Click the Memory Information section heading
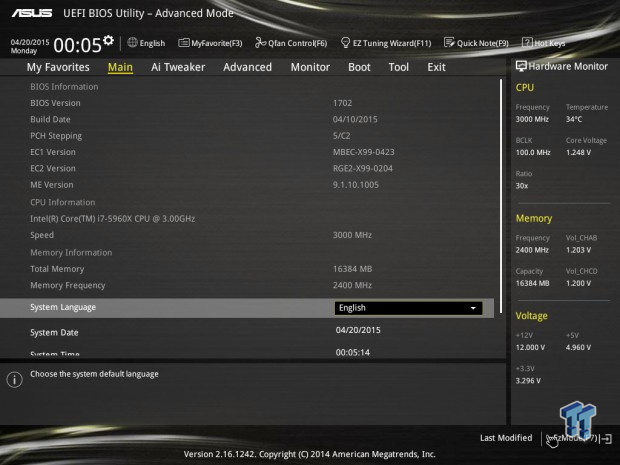620x465 pixels. click(71, 253)
